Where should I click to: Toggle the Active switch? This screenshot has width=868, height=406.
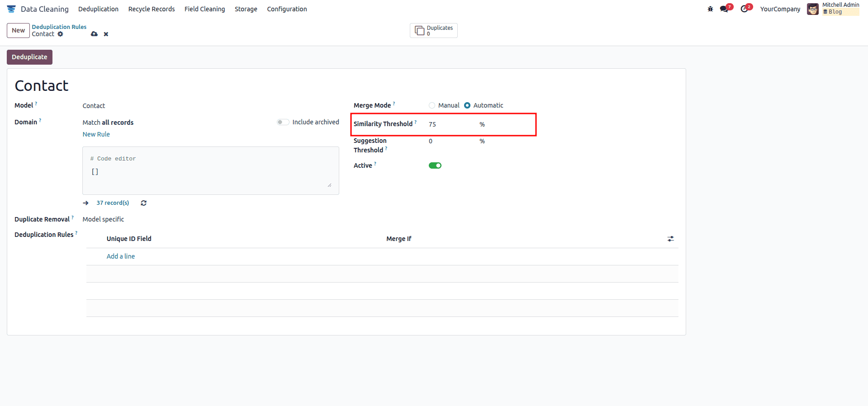435,165
